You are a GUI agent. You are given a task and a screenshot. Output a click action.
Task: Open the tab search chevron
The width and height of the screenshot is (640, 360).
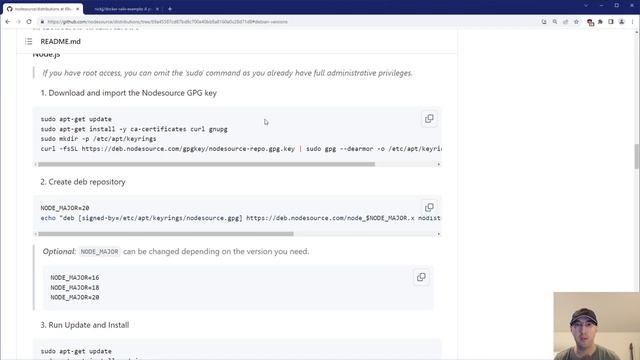tap(586, 5)
